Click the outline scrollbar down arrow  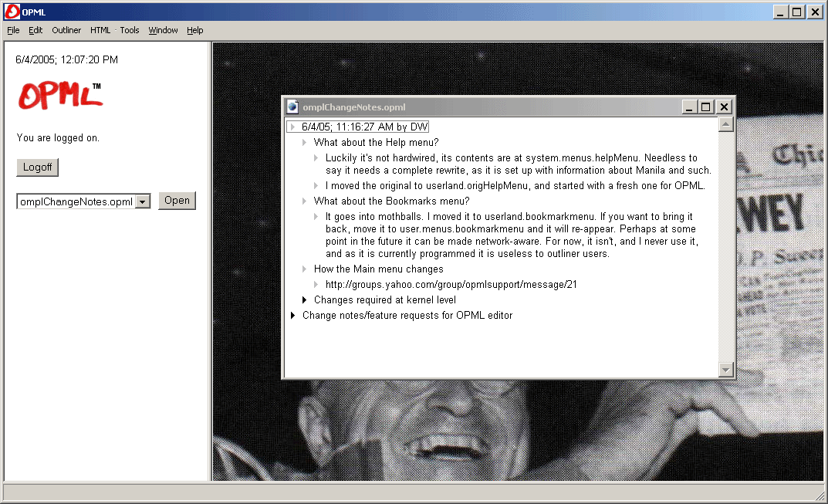point(725,370)
